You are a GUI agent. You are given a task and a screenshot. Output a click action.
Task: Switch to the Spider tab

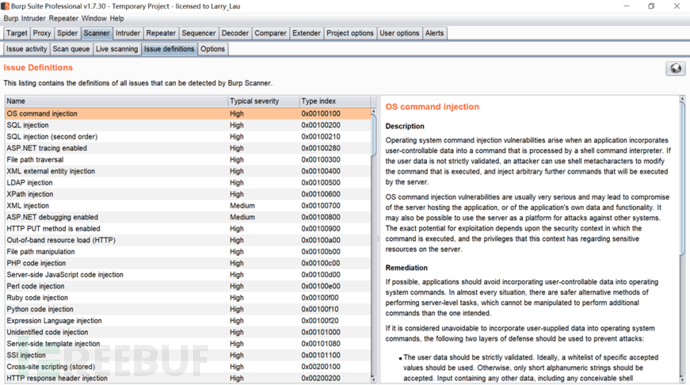click(67, 33)
